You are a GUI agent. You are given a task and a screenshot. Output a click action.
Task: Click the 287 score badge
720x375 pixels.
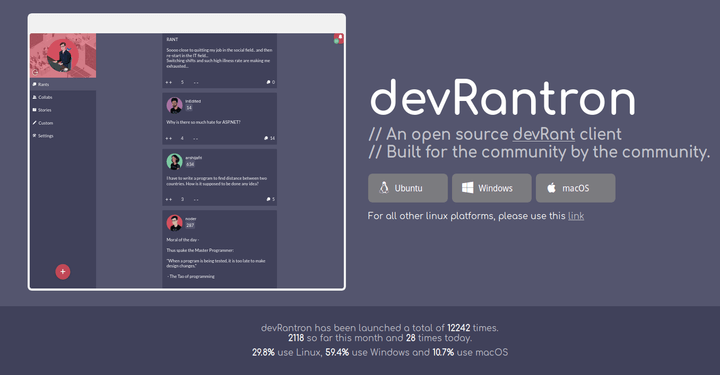[190, 225]
